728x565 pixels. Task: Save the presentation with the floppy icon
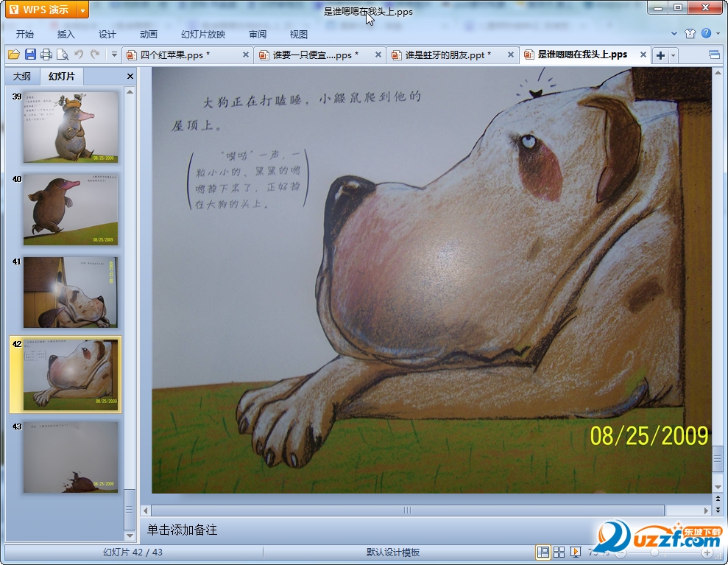click(x=30, y=55)
